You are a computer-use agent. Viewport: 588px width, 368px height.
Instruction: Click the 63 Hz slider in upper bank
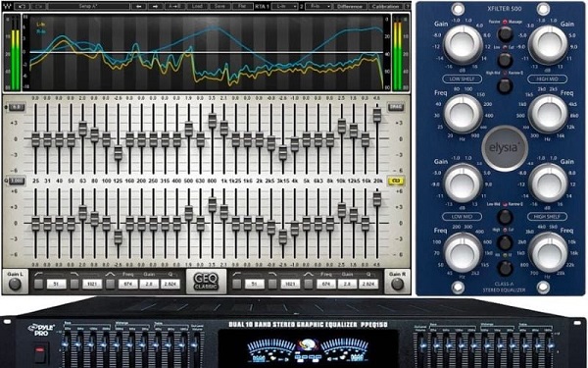(x=83, y=129)
